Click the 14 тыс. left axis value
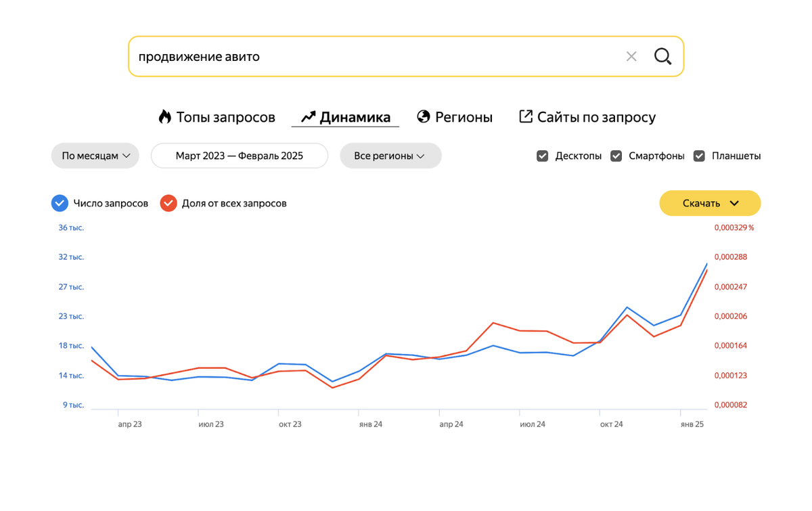The width and height of the screenshot is (812, 511). [x=71, y=376]
